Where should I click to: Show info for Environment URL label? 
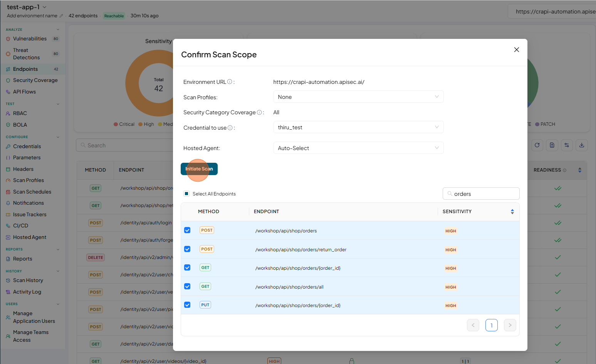pyautogui.click(x=230, y=82)
